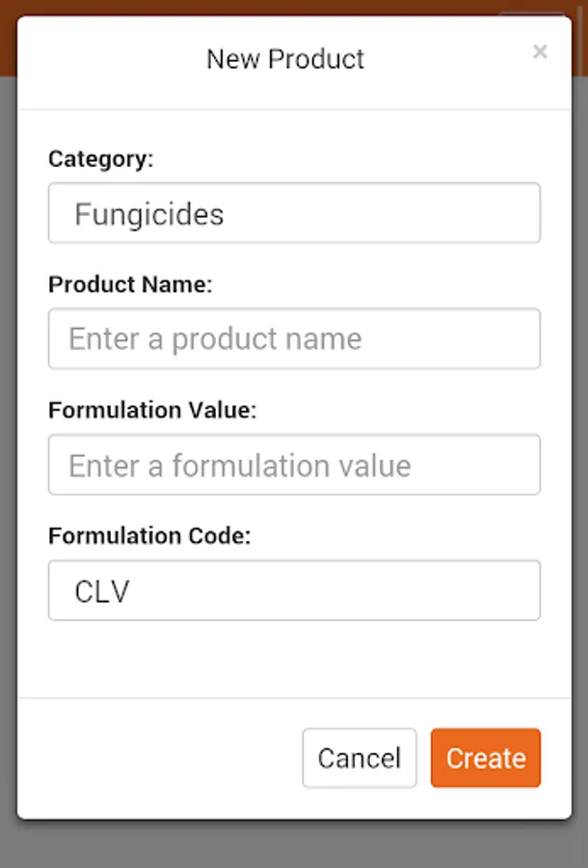The height and width of the screenshot is (868, 588).
Task: Click the orange Create button
Action: (485, 758)
